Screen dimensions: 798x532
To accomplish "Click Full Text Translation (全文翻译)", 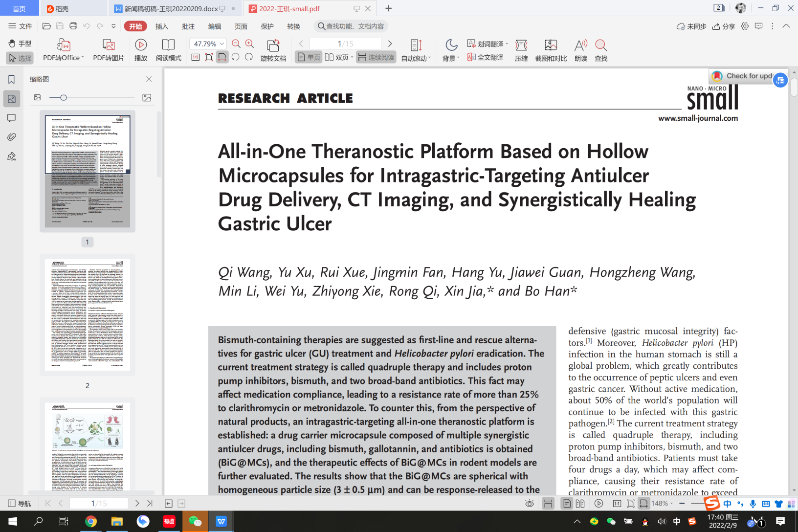I will coord(485,57).
